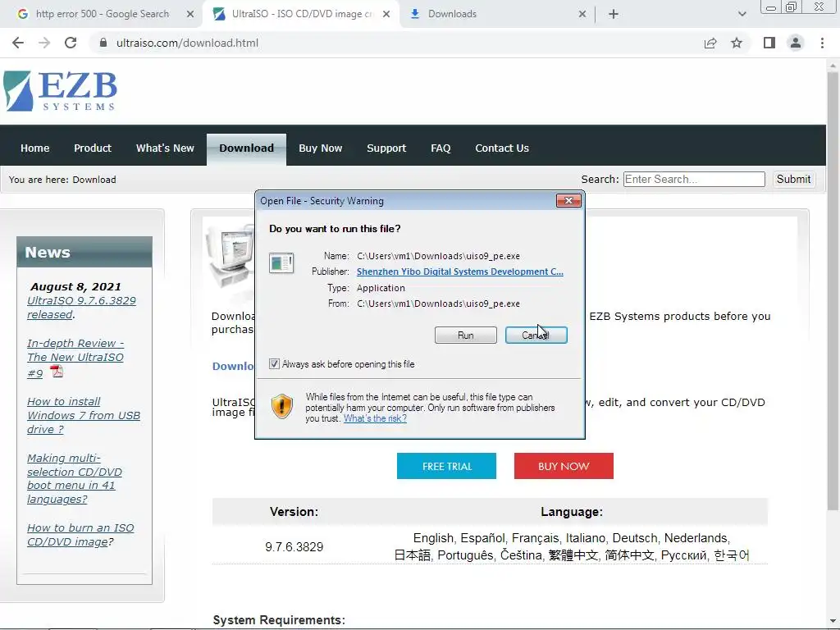Click the browser forward arrow
The image size is (840, 630).
point(44,43)
